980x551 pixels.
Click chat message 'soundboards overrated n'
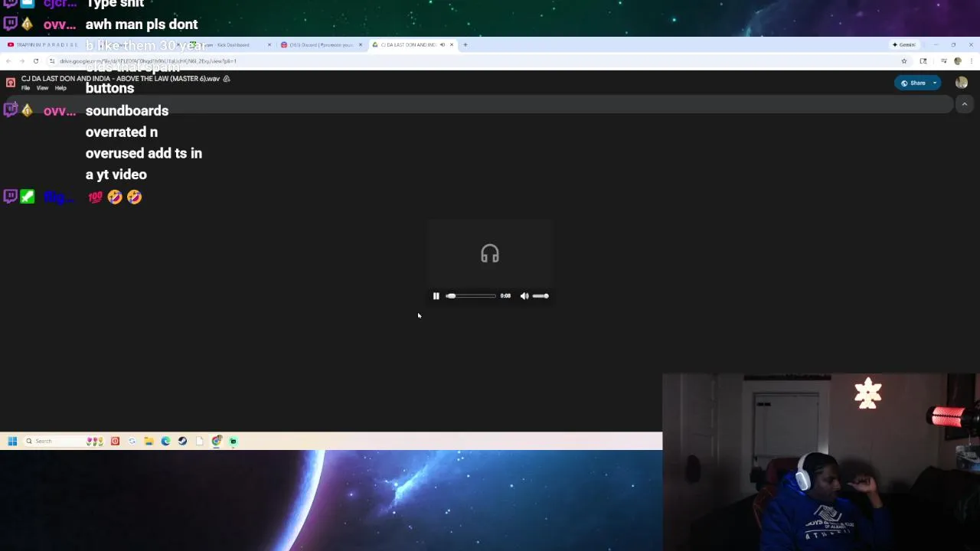pos(126,121)
